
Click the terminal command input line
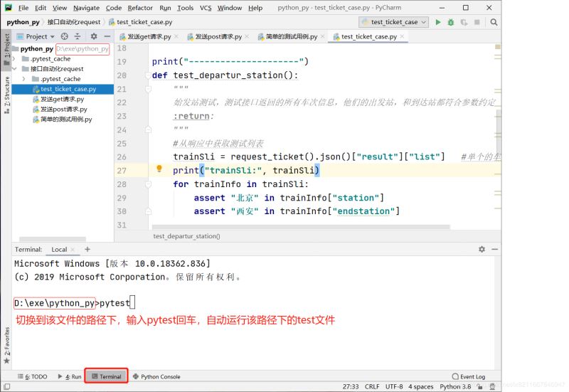pos(132,303)
